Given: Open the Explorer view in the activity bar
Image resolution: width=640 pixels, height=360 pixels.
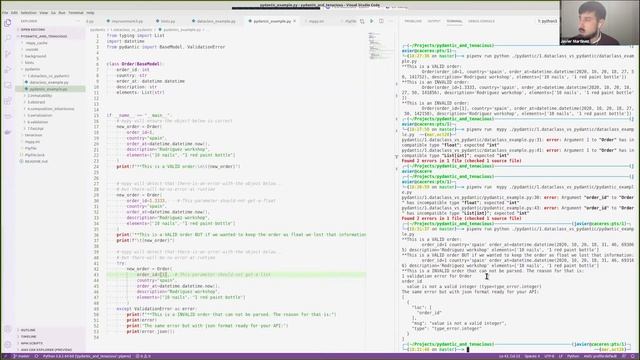Looking at the screenshot, I should click(x=8, y=23).
